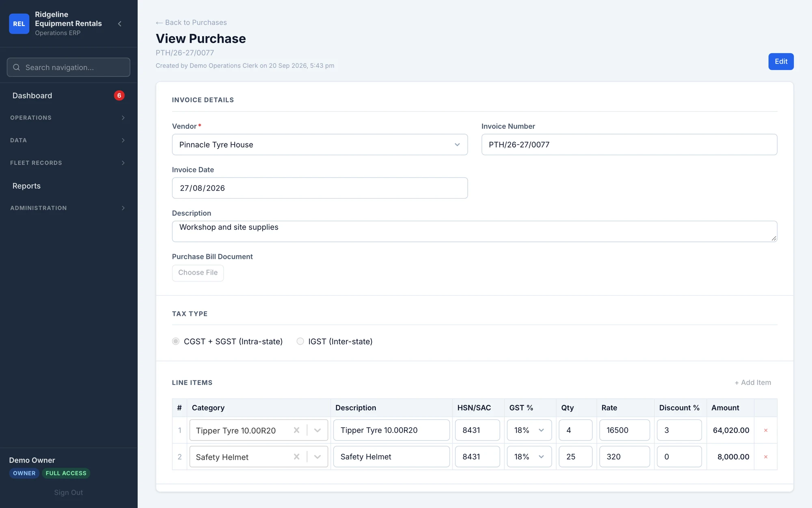Viewport: 812px width, 508px height.
Task: Open the GST % dropdown in row 1
Action: (x=529, y=430)
